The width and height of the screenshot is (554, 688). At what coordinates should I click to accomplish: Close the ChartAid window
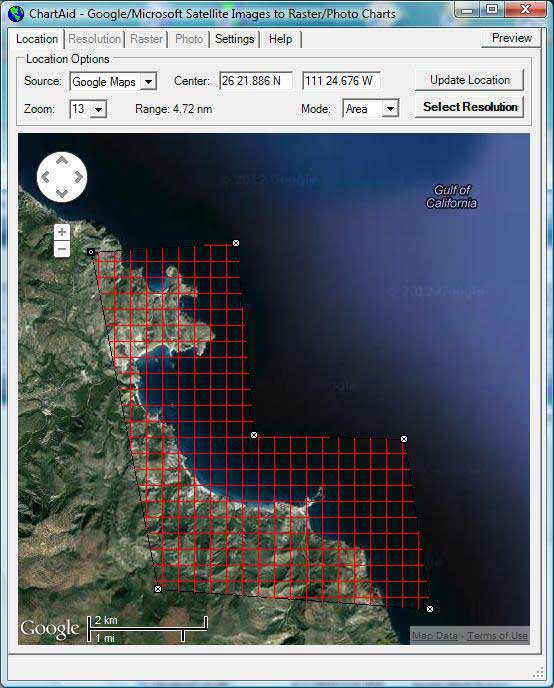tap(525, 10)
